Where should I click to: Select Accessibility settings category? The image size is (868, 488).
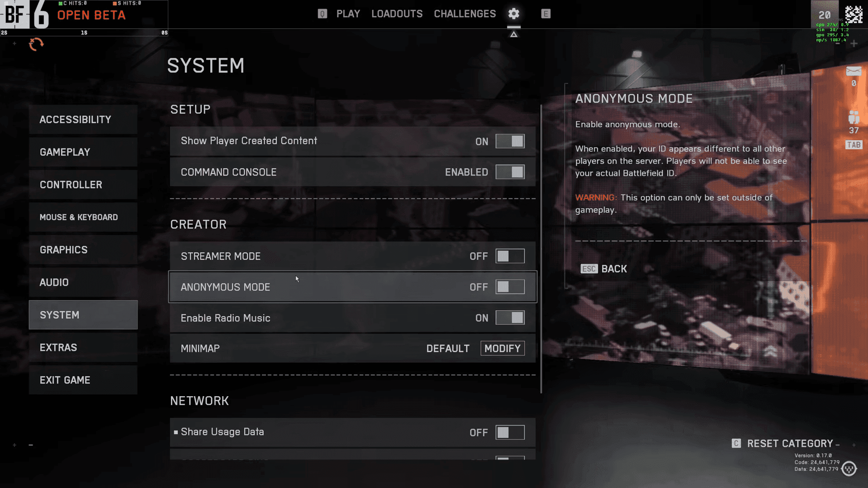[x=83, y=119]
